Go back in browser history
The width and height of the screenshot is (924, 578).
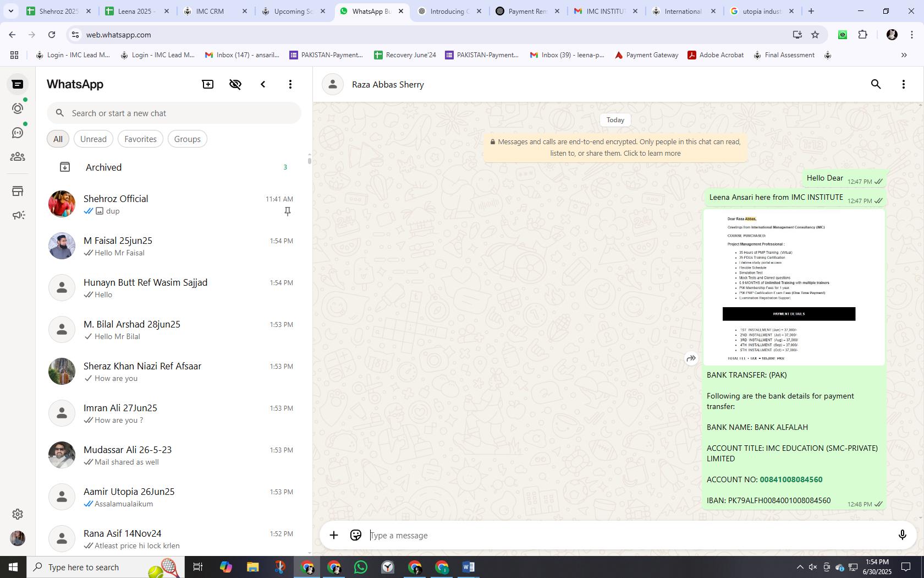point(12,35)
